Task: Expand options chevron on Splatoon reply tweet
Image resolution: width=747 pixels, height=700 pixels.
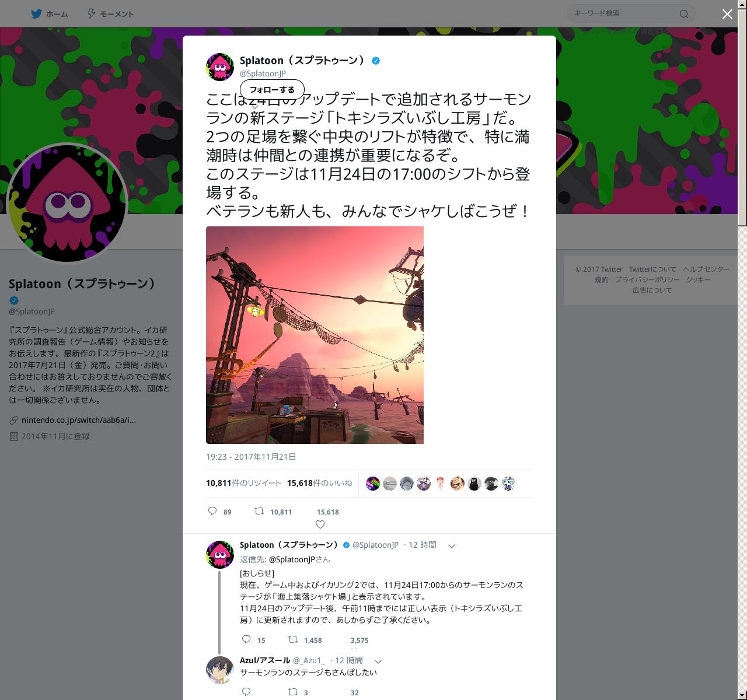Action: tap(451, 546)
